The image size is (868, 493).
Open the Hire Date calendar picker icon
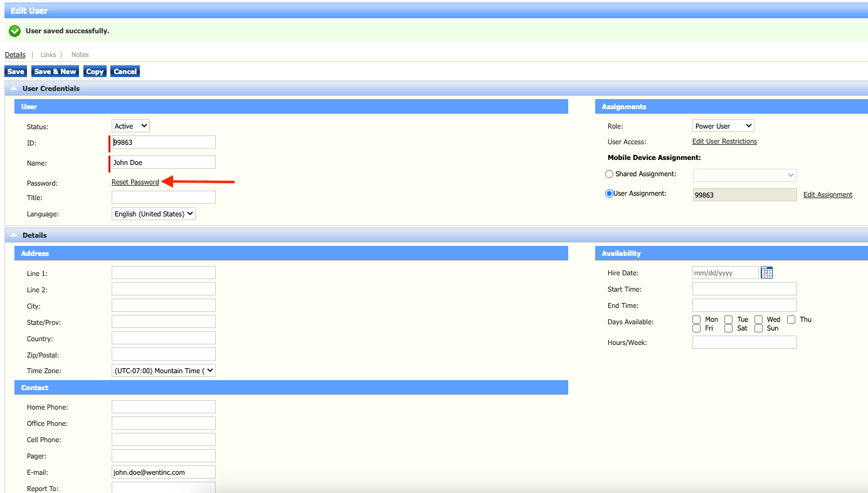pos(766,273)
